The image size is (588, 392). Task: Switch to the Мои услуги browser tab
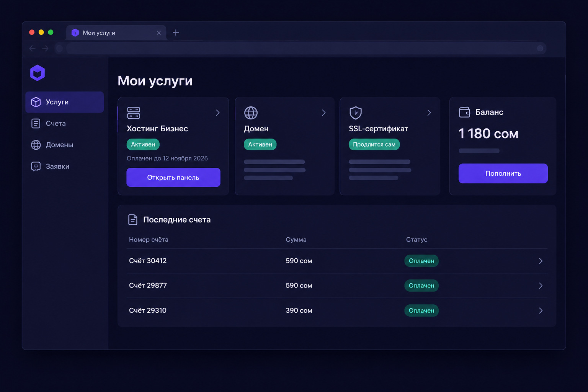[x=116, y=33]
